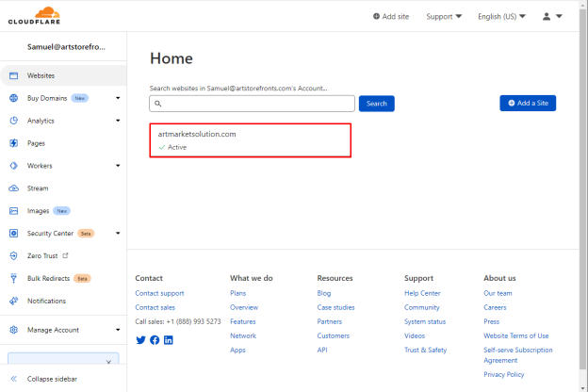Click the Notifications icon in sidebar
588x392 pixels.
pyautogui.click(x=14, y=301)
